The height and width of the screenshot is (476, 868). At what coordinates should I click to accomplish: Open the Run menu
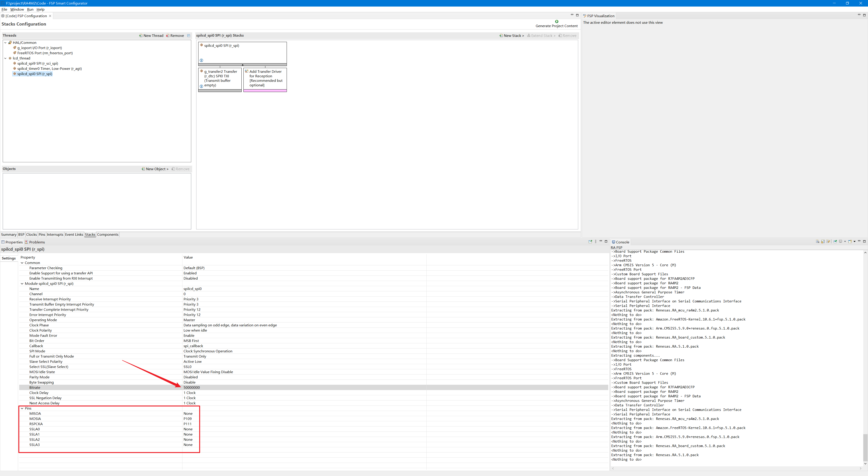pos(30,9)
